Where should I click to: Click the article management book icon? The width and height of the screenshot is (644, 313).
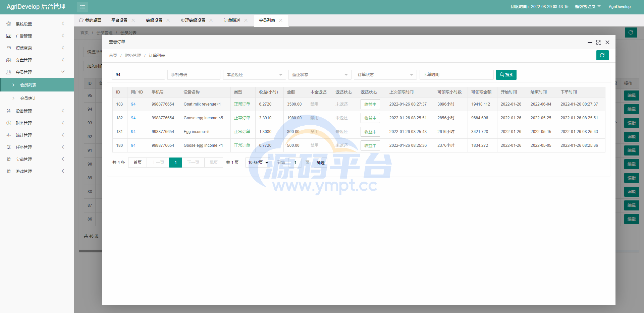[9, 60]
